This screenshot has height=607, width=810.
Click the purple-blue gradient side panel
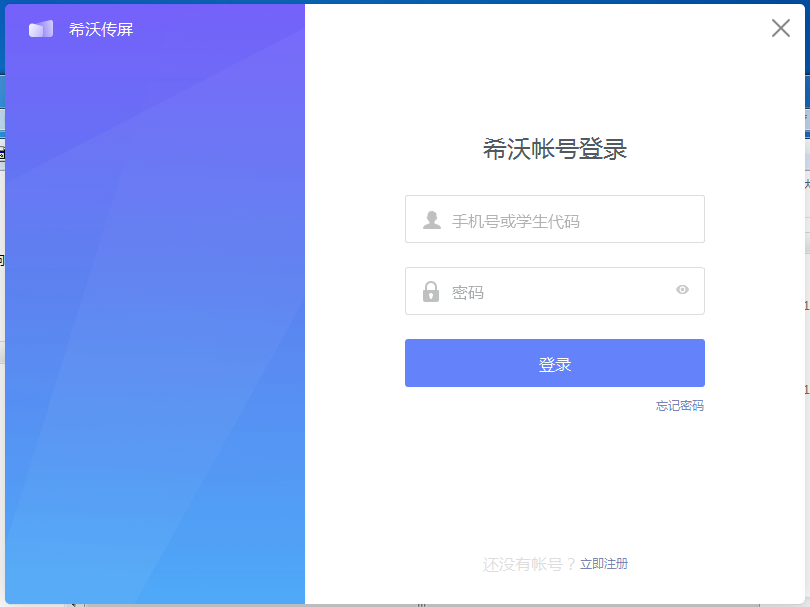pyautogui.click(x=155, y=310)
